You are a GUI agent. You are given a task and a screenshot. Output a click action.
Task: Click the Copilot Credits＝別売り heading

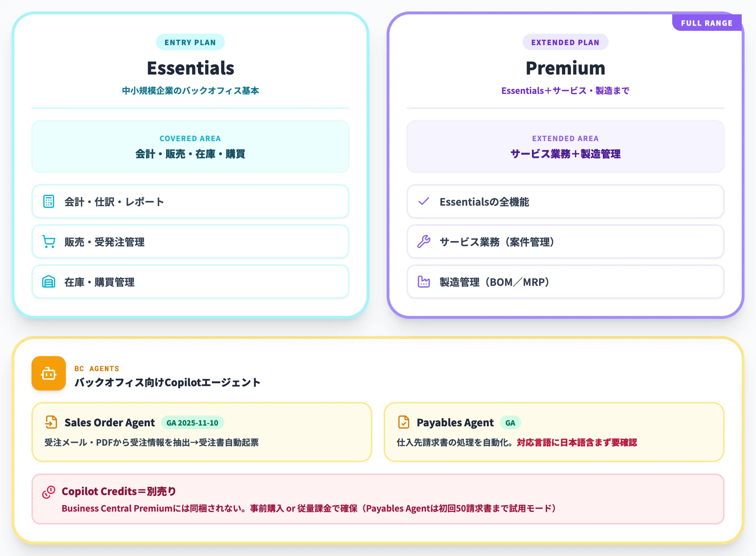119,491
